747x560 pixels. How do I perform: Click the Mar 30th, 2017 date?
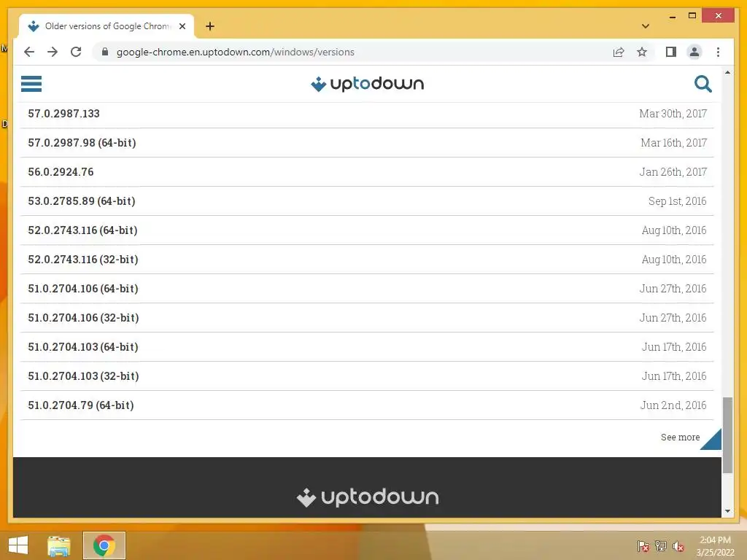pyautogui.click(x=673, y=114)
